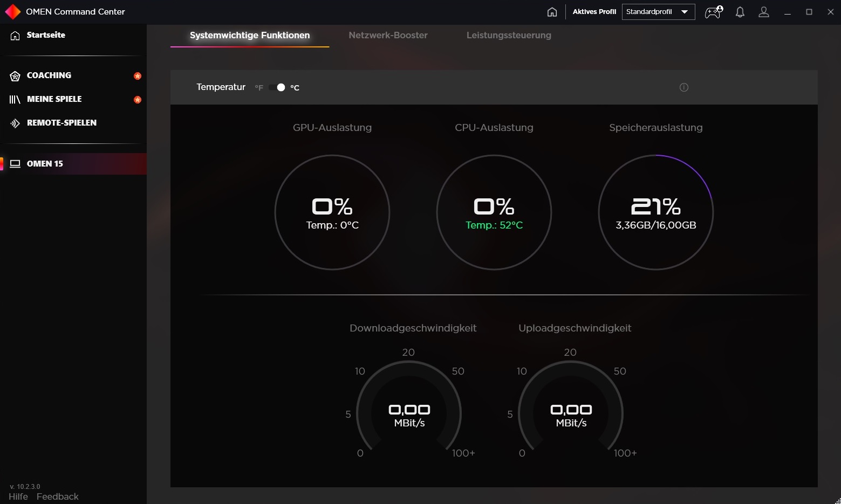
Task: Click the Remote-Spielen sidebar icon
Action: pyautogui.click(x=15, y=123)
